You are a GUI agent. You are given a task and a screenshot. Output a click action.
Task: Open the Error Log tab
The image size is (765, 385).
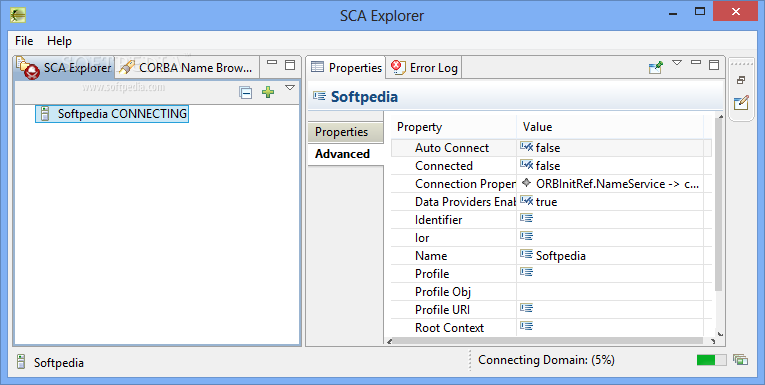coord(424,67)
